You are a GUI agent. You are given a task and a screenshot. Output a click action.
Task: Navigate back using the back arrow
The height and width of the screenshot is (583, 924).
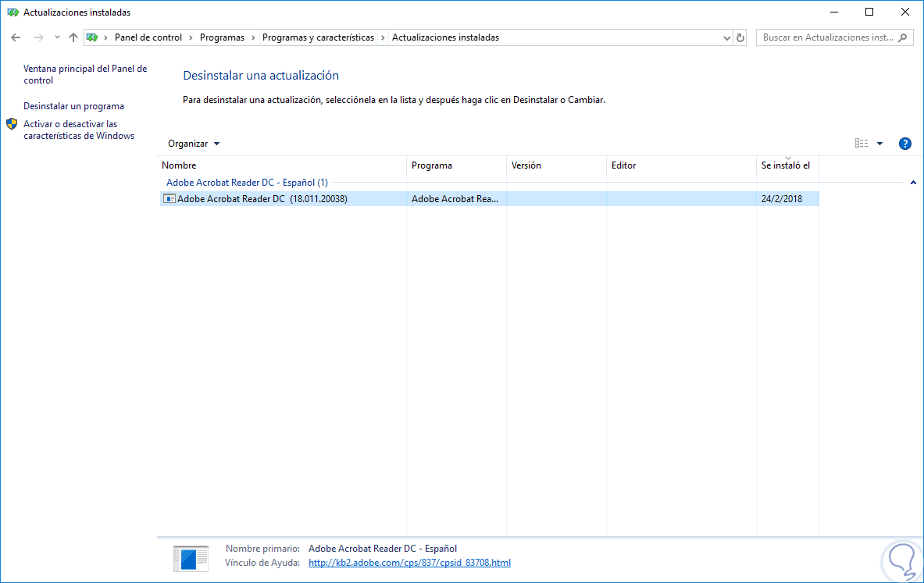tap(16, 37)
